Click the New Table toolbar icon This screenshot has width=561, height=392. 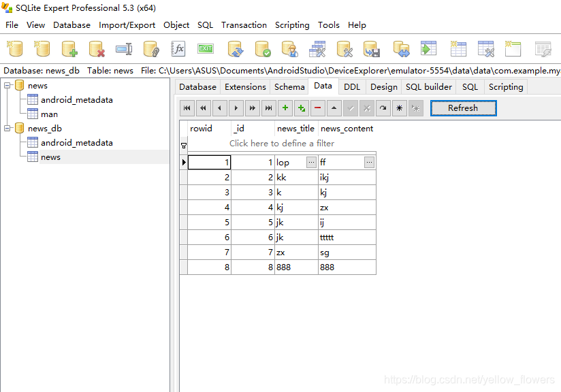pos(458,48)
